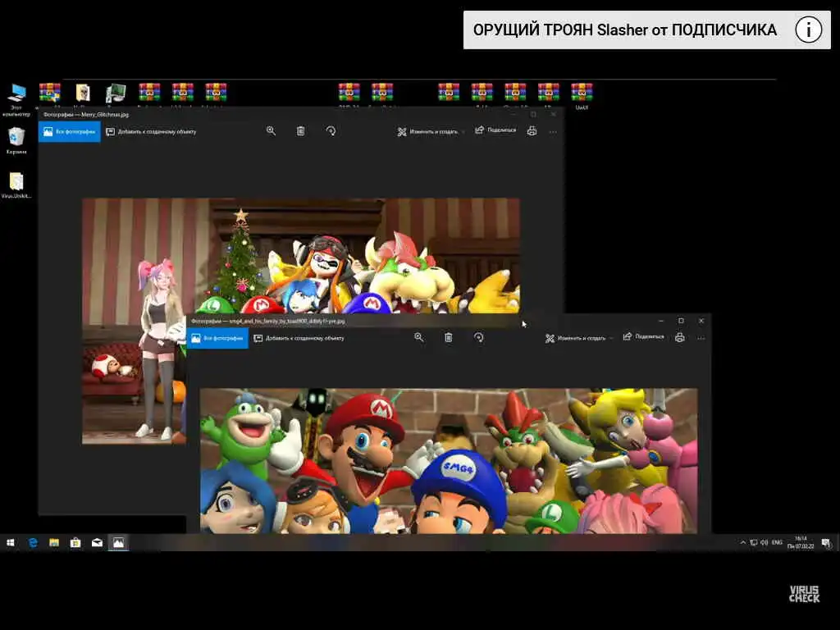Screen dimensions: 840x630
Task: Open more options ellipsis in Merry_Glitchmas window
Action: [553, 131]
